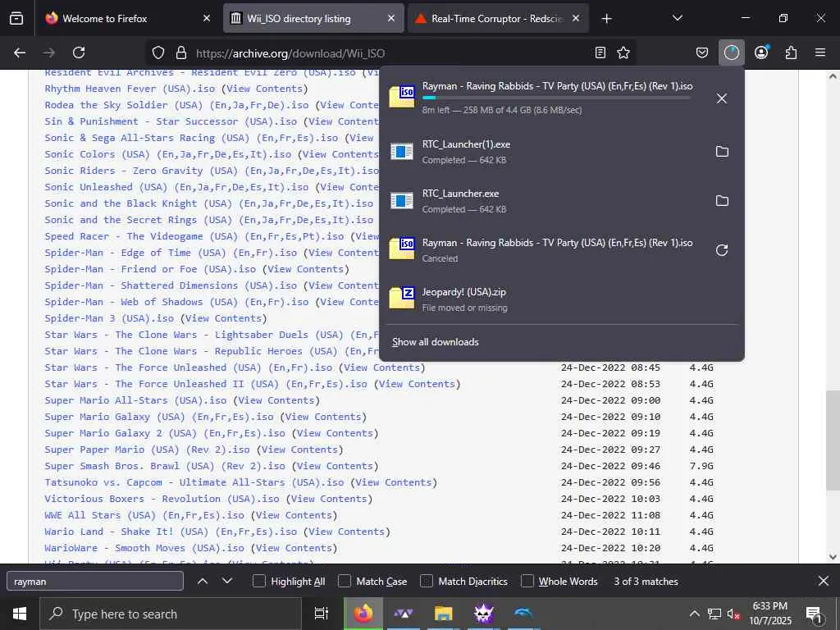840x630 pixels.
Task: Click the address bar URL
Action: [290, 53]
